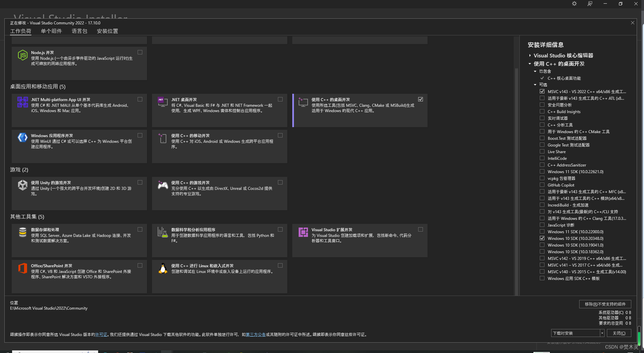This screenshot has width=644, height=353.
Task: Select the IncrediBuild - 生成加速 row
Action: click(x=568, y=205)
